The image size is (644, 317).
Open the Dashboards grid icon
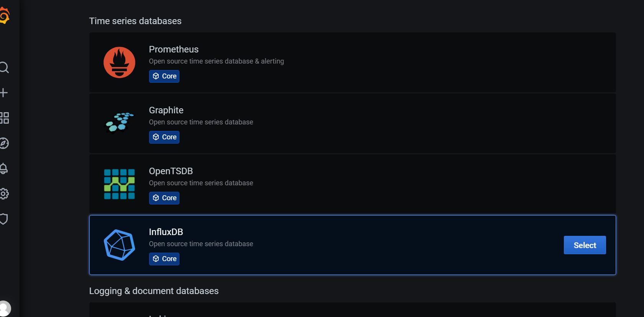point(4,118)
